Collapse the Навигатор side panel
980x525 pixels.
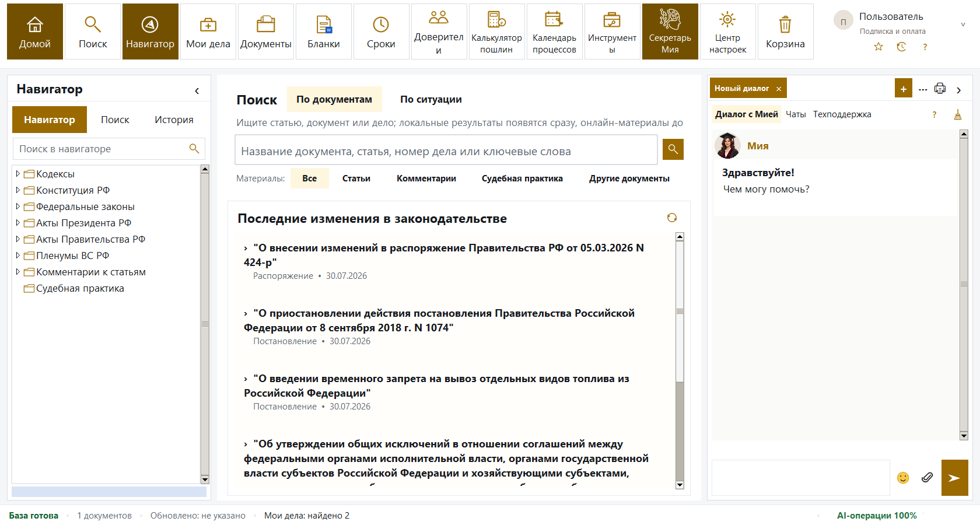click(197, 90)
